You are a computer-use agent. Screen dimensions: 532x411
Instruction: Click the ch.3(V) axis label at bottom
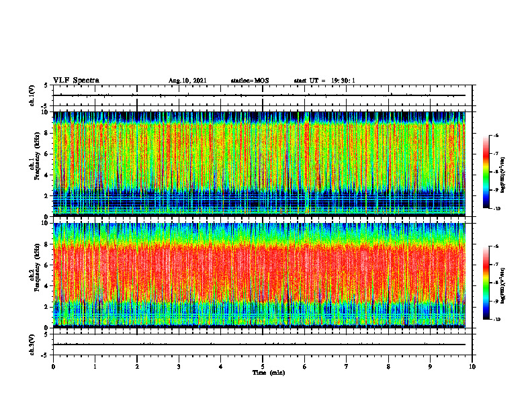pos(32,345)
